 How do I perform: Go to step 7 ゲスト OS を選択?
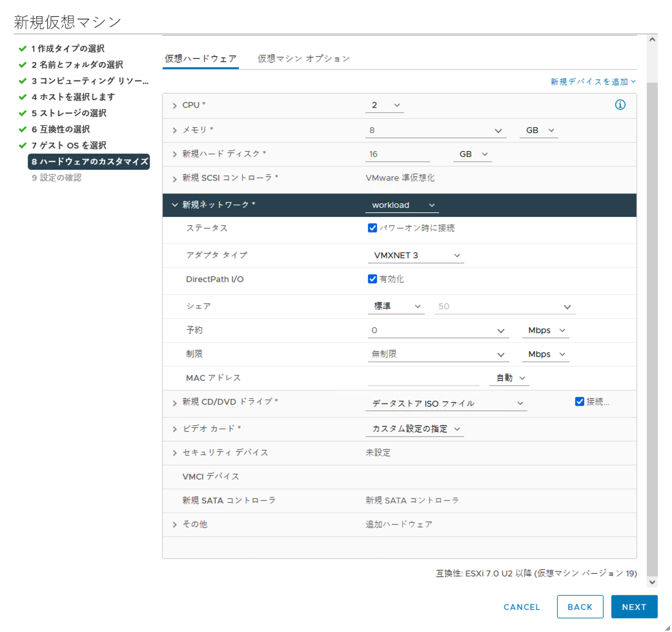pyautogui.click(x=69, y=146)
